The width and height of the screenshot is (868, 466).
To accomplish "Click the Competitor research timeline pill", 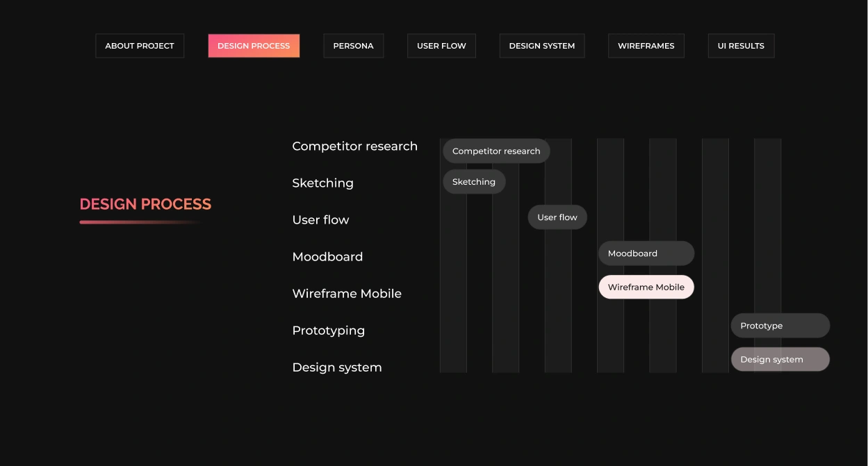I will coord(496,151).
